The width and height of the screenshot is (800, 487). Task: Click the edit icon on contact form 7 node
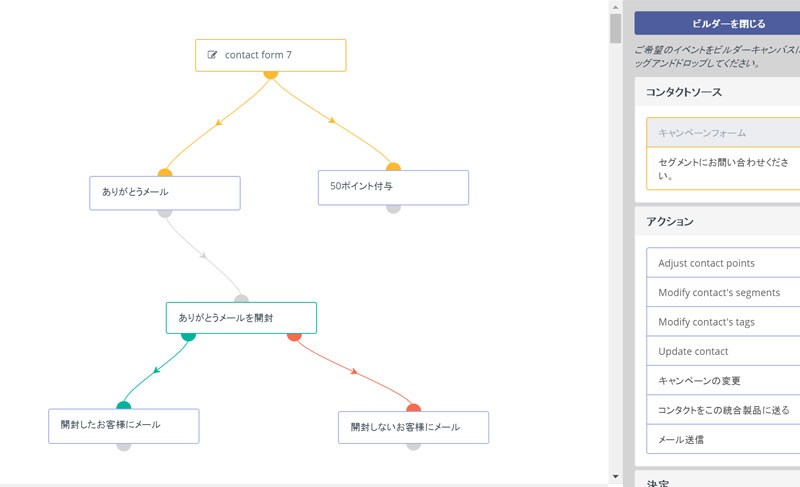click(212, 55)
